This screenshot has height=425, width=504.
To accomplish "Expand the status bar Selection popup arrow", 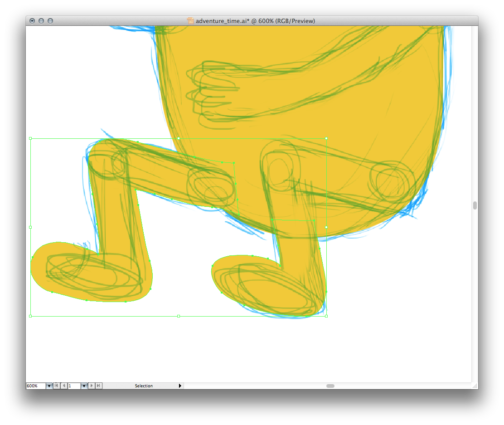I will pos(180,386).
